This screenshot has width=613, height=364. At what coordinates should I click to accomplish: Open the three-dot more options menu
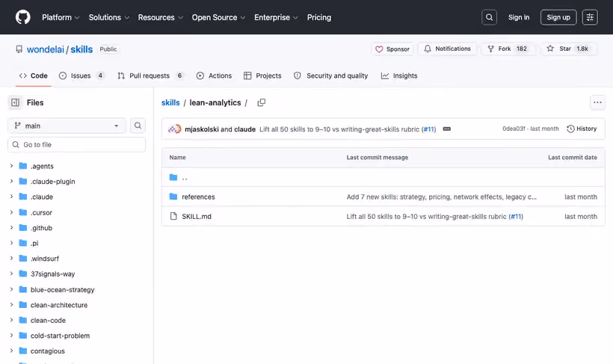[x=597, y=102]
